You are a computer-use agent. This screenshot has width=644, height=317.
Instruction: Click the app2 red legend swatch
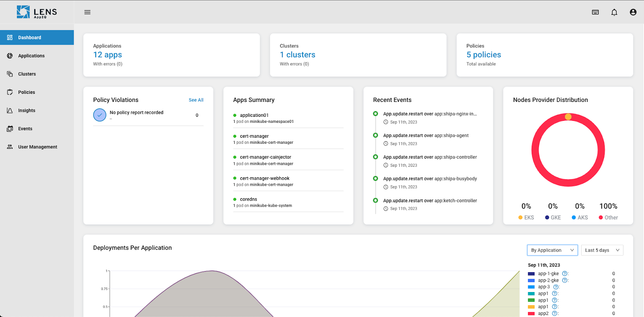coord(531,313)
